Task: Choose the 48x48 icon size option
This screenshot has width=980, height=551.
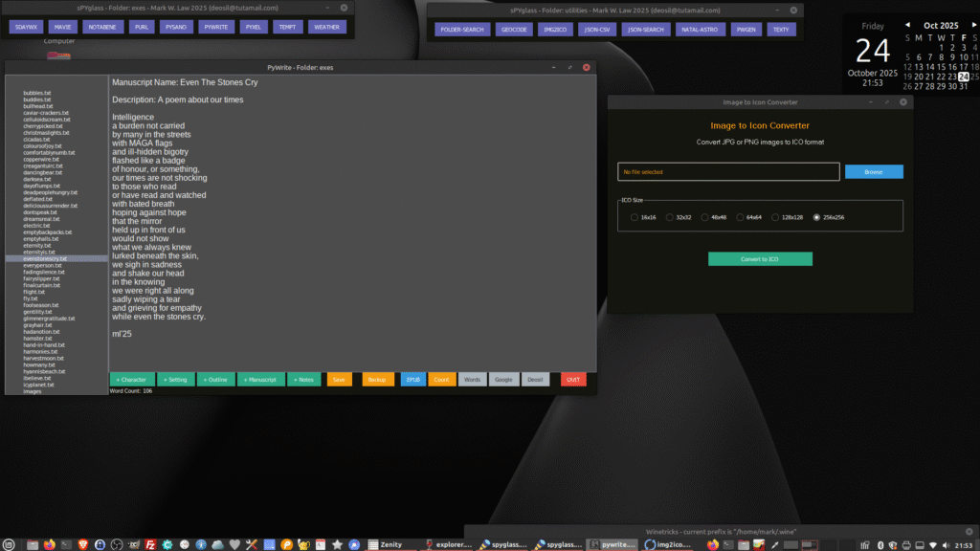Action: coord(705,217)
